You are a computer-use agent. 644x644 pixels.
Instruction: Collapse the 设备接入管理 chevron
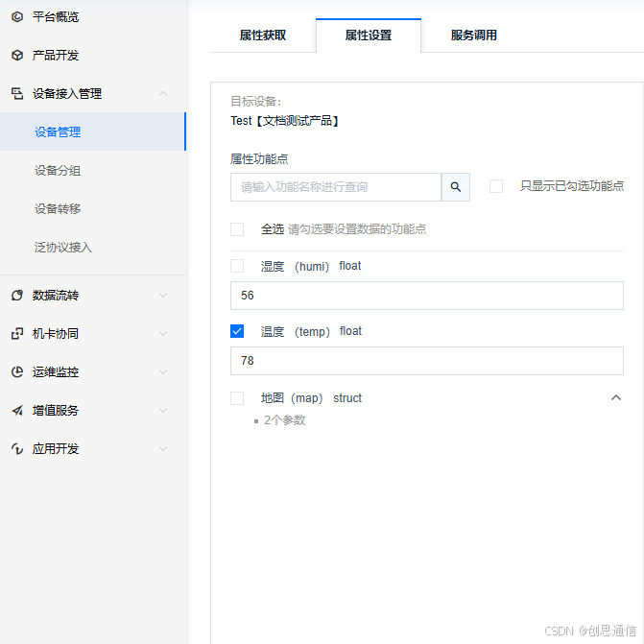[163, 94]
